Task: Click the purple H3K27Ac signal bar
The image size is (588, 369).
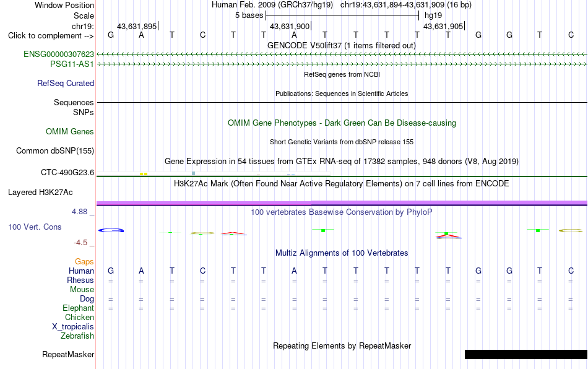Action: (342, 203)
